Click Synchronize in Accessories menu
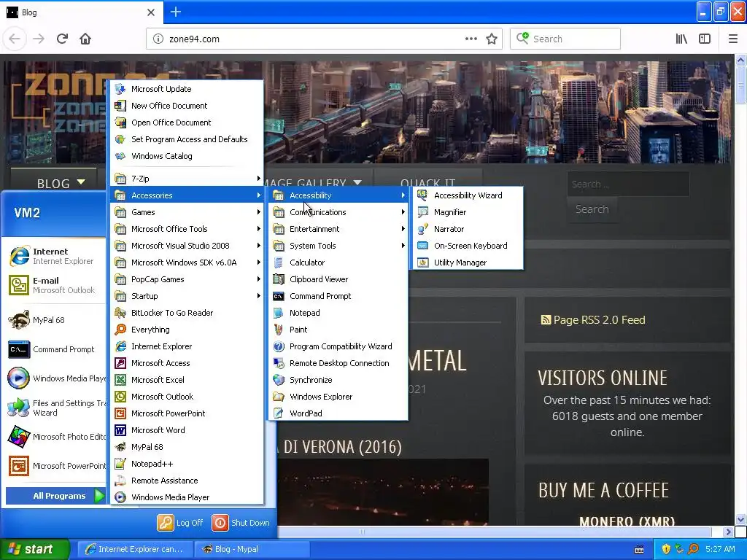The image size is (747, 560). (x=338, y=379)
